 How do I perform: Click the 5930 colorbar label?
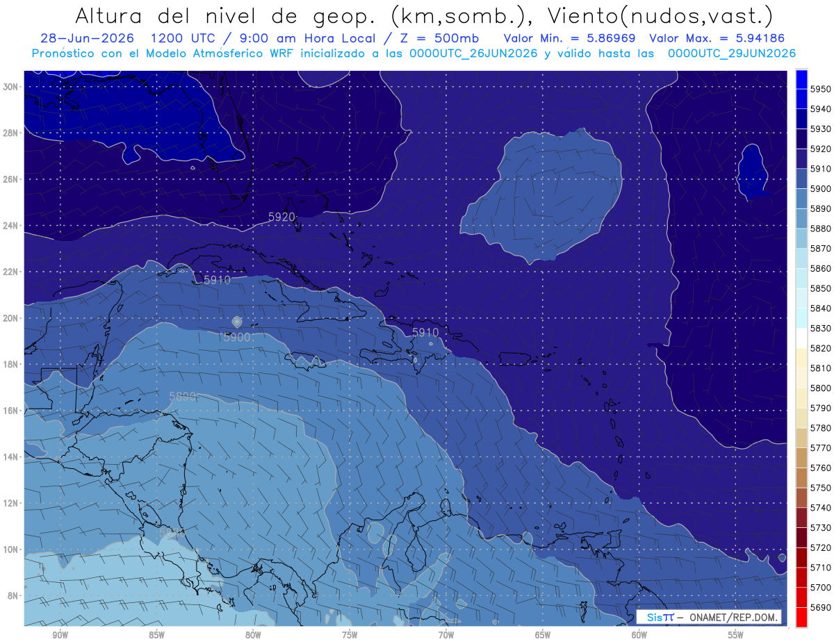point(820,129)
